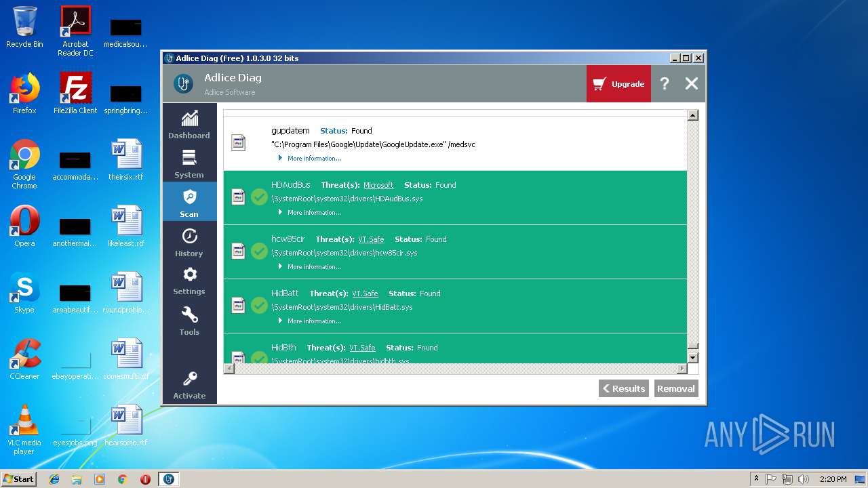
Task: Click the Removal button
Action: click(676, 388)
